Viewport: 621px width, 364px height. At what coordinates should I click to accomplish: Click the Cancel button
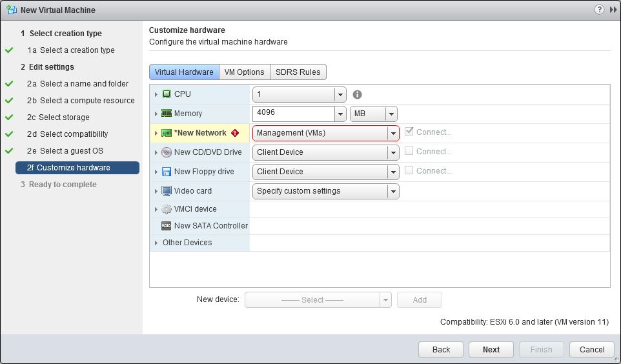(x=592, y=350)
